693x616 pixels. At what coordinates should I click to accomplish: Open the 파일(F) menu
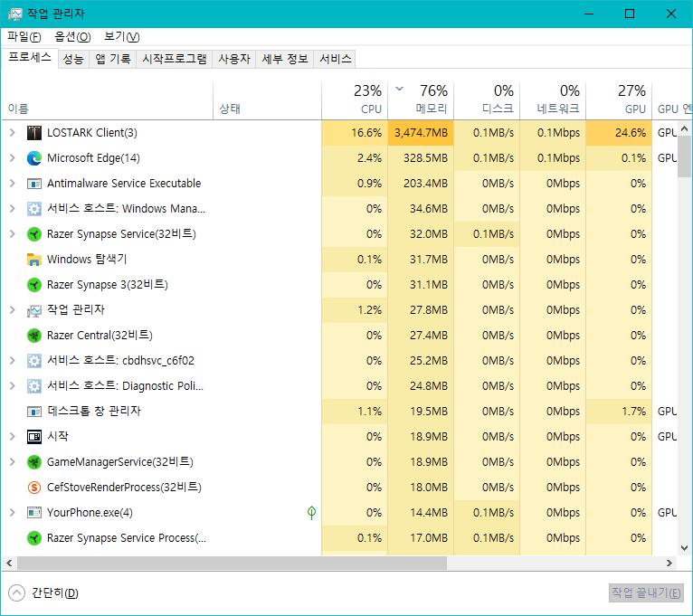(24, 37)
